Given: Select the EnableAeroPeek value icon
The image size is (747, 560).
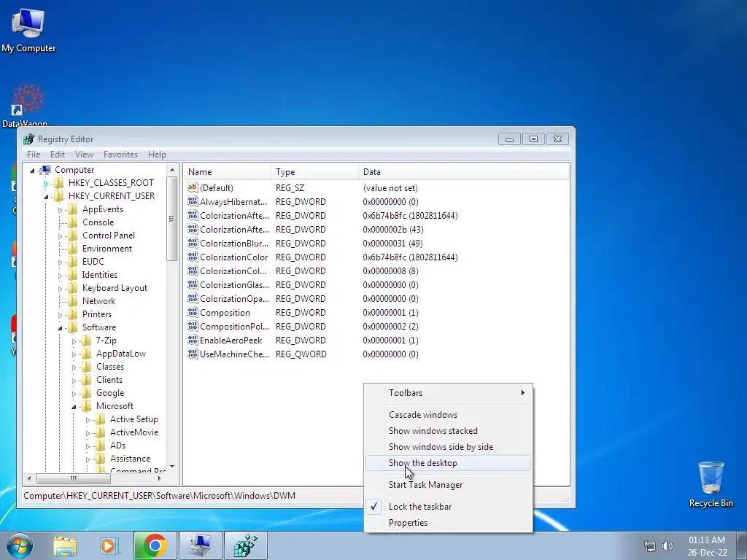Looking at the screenshot, I should point(193,340).
